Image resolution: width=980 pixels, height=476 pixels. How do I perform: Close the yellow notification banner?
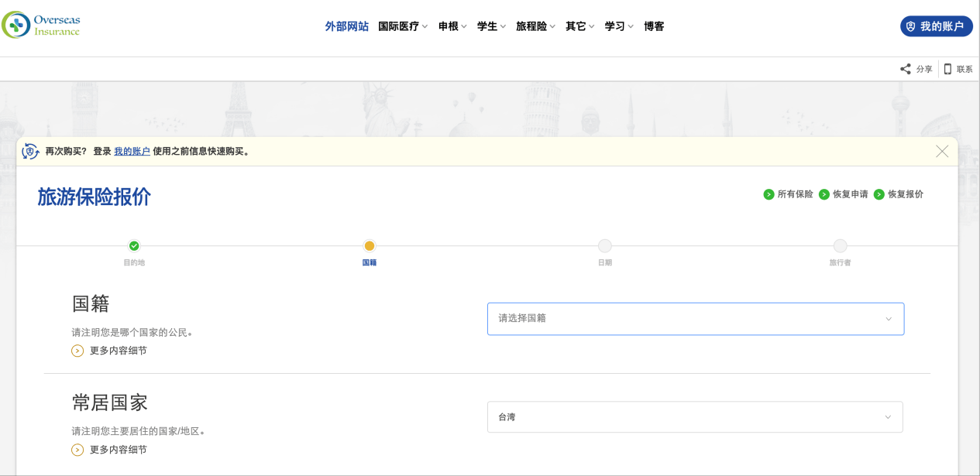(x=942, y=152)
